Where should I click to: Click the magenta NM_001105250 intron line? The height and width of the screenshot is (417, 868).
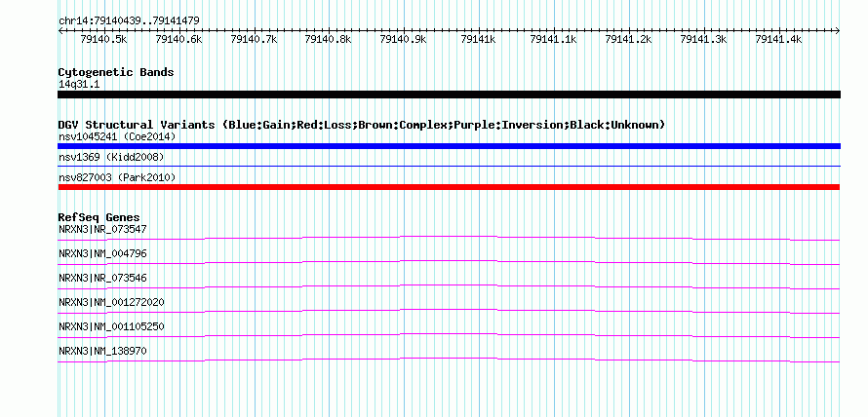tap(449, 334)
